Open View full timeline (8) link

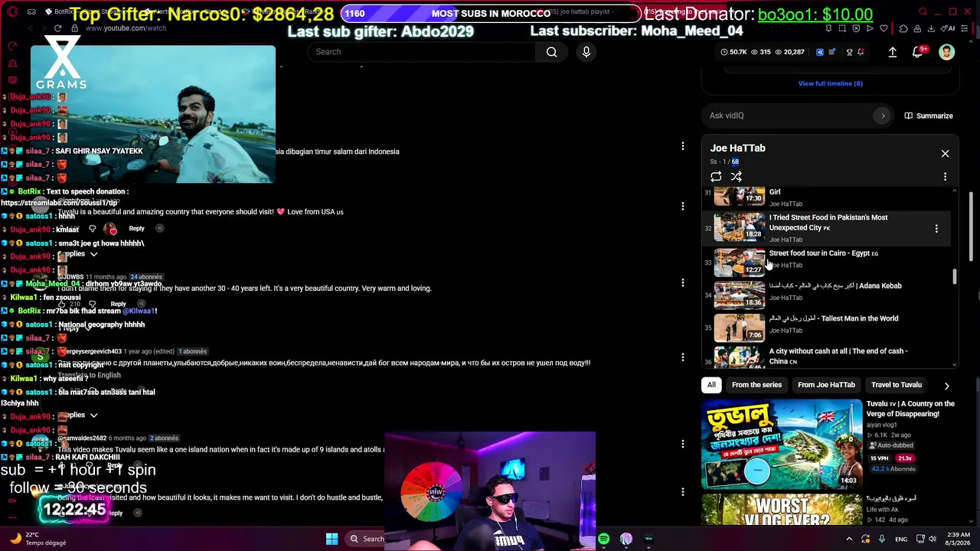click(x=830, y=83)
